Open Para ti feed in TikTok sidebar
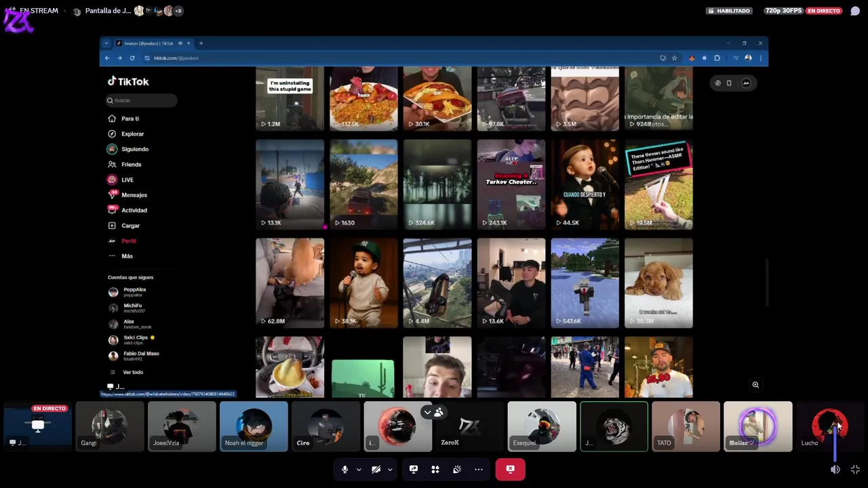 tap(123, 119)
